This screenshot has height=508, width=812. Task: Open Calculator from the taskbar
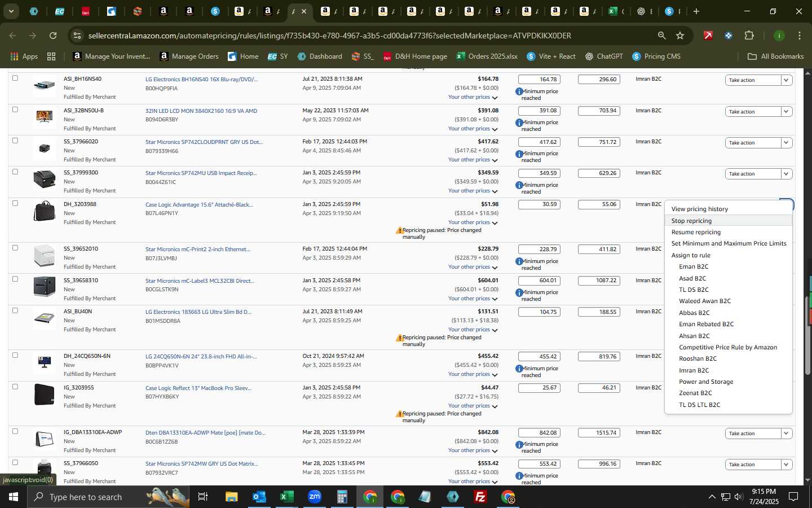point(342,497)
